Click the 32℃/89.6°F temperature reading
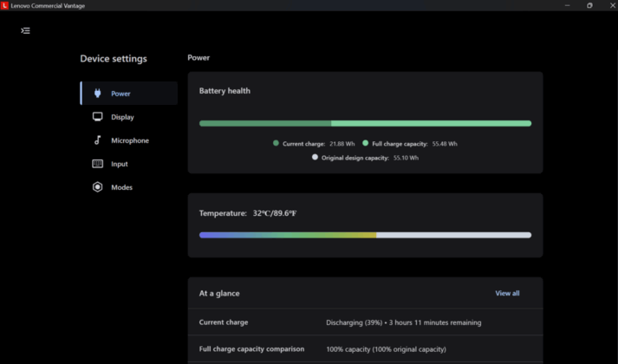The image size is (618, 364). tap(275, 213)
